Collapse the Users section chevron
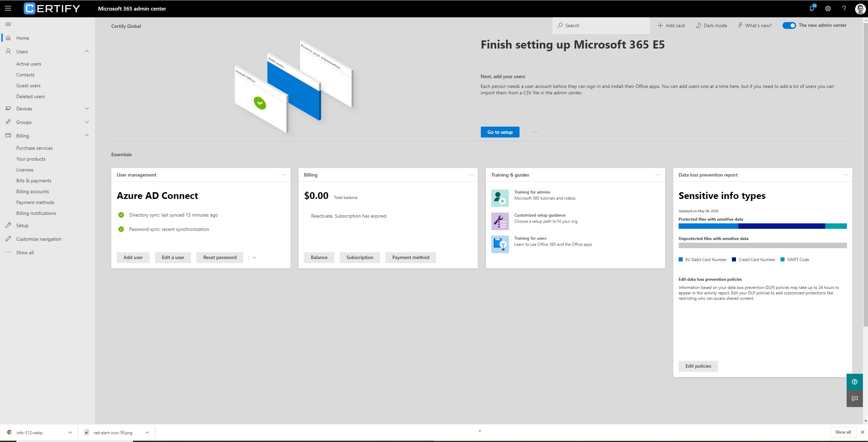 (x=87, y=51)
